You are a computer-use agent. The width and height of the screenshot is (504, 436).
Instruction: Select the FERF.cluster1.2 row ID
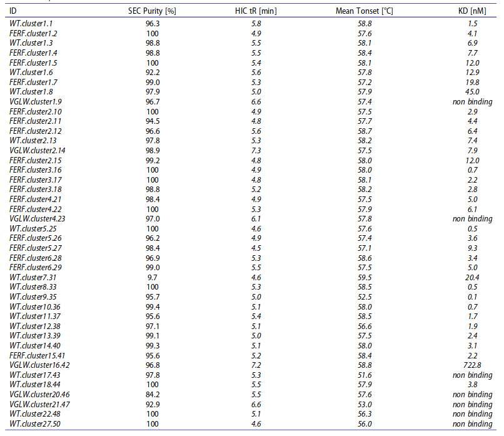(x=33, y=33)
